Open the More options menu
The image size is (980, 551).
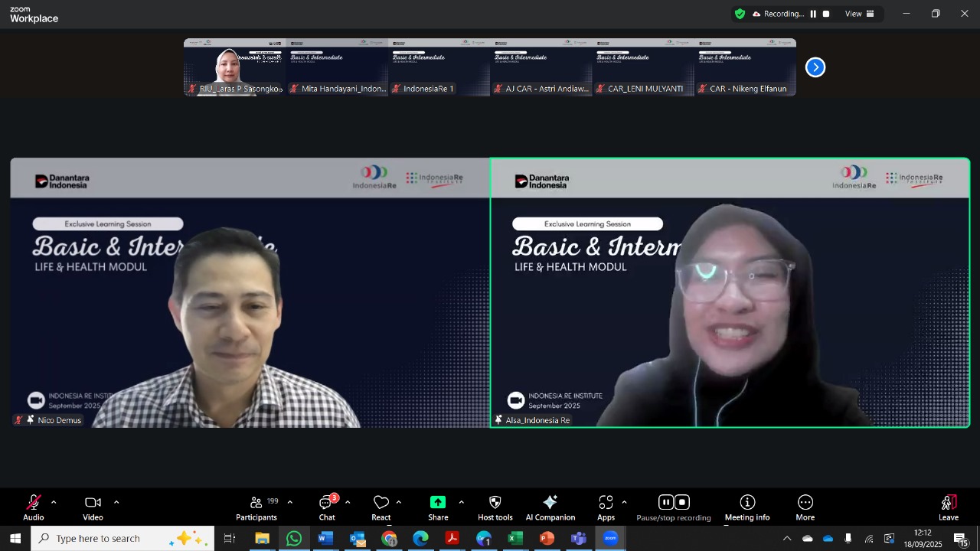(805, 507)
